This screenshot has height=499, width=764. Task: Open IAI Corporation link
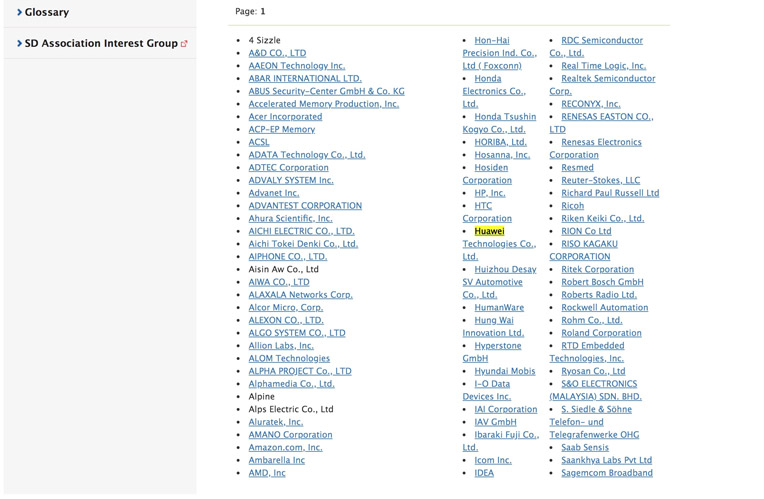(506, 409)
